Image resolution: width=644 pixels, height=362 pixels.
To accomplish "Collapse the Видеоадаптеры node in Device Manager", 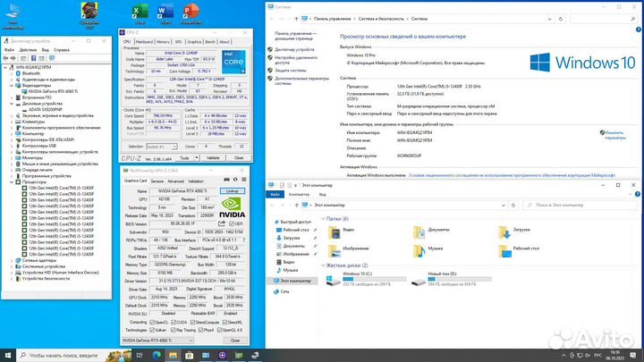I will click(x=12, y=86).
